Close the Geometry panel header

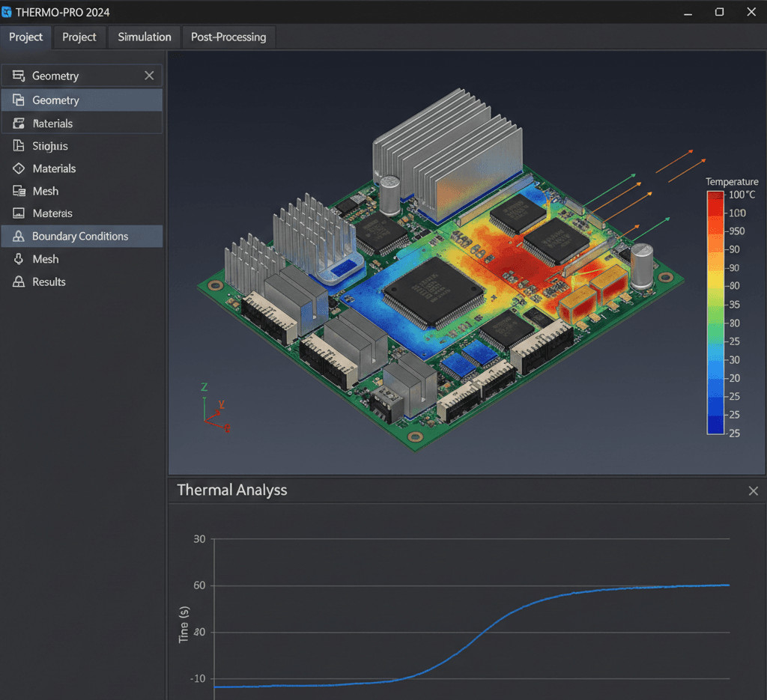tap(148, 75)
